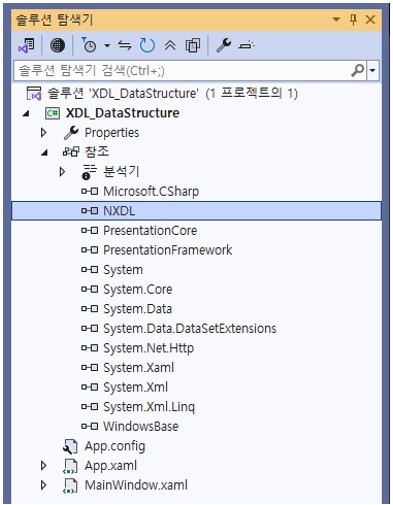This screenshot has height=505, width=393.
Task: Click the Microsoft.CSharp reference icon
Action: point(90,191)
